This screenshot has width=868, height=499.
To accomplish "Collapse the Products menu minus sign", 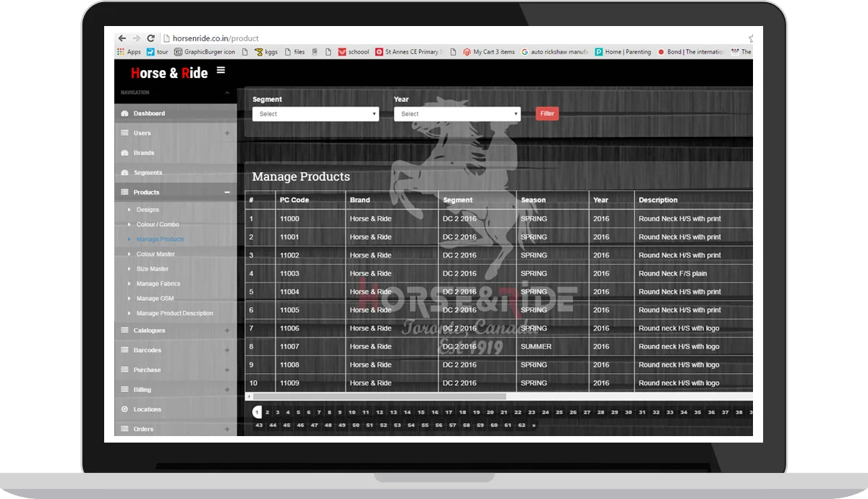I will 227,192.
